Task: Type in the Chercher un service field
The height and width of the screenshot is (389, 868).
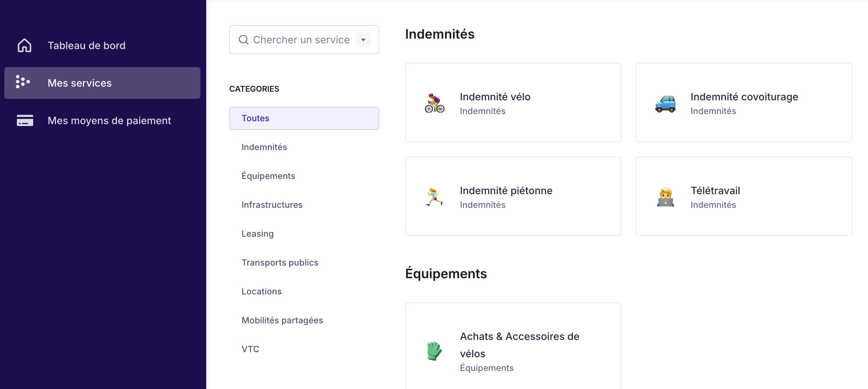Action: click(x=301, y=40)
